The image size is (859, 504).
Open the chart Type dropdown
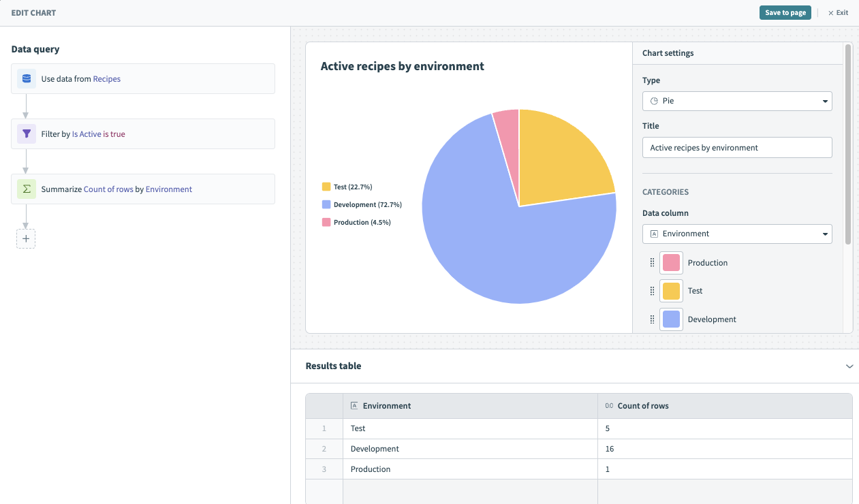click(737, 101)
